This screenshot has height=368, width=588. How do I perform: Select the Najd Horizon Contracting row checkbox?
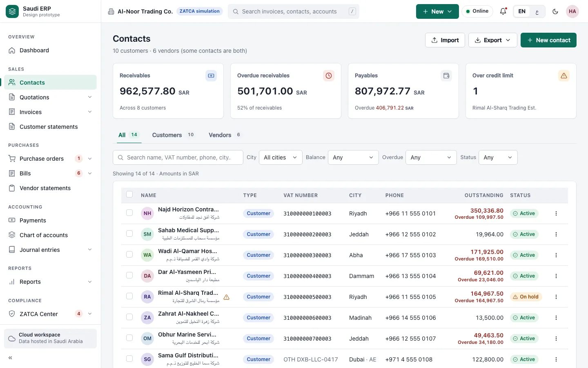(x=129, y=213)
